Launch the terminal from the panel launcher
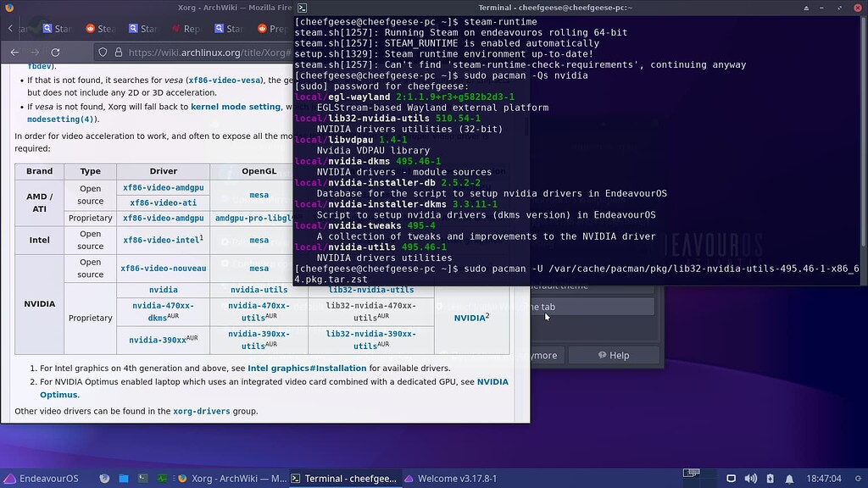 (142, 479)
